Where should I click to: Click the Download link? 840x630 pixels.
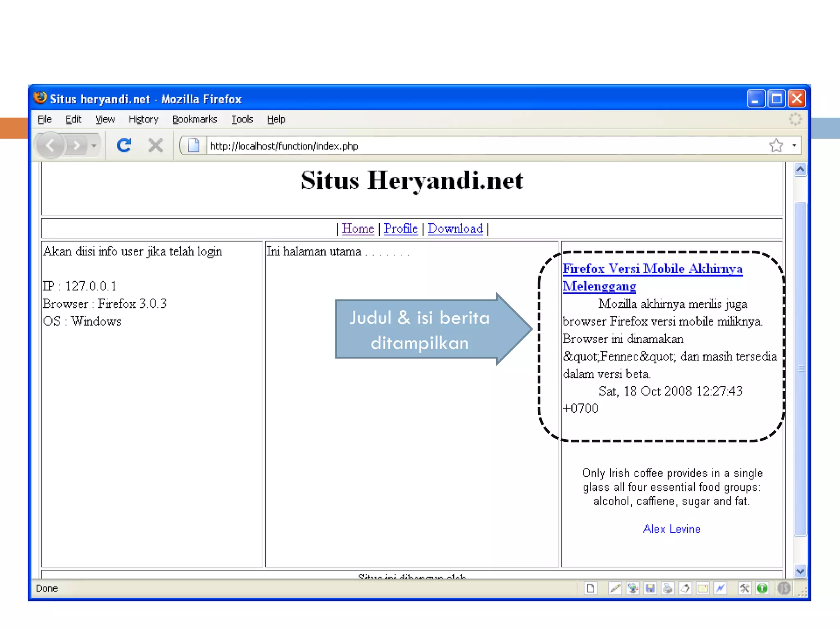455,228
